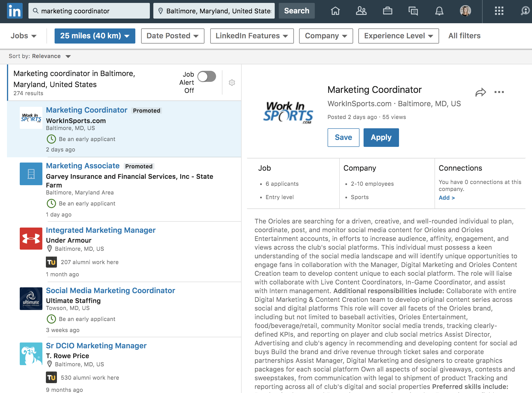Click the LinkedIn logo icon
Screen dimensions: 532x393
tap(15, 11)
